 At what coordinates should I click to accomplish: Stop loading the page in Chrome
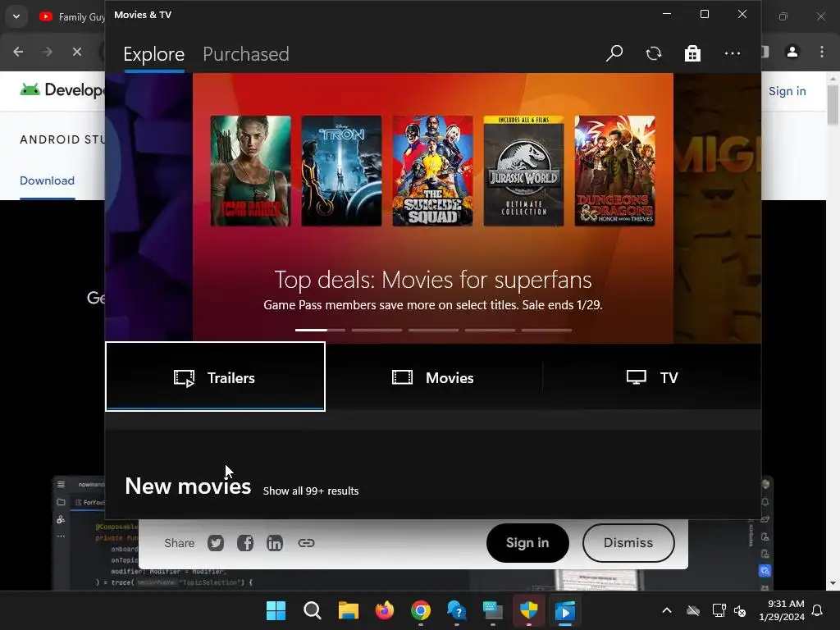pyautogui.click(x=76, y=52)
